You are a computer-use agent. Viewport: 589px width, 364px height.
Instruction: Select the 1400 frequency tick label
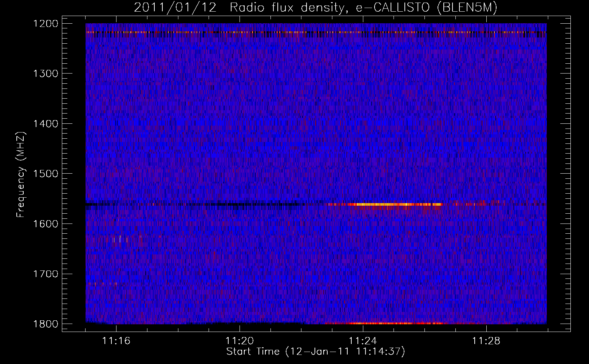point(46,124)
